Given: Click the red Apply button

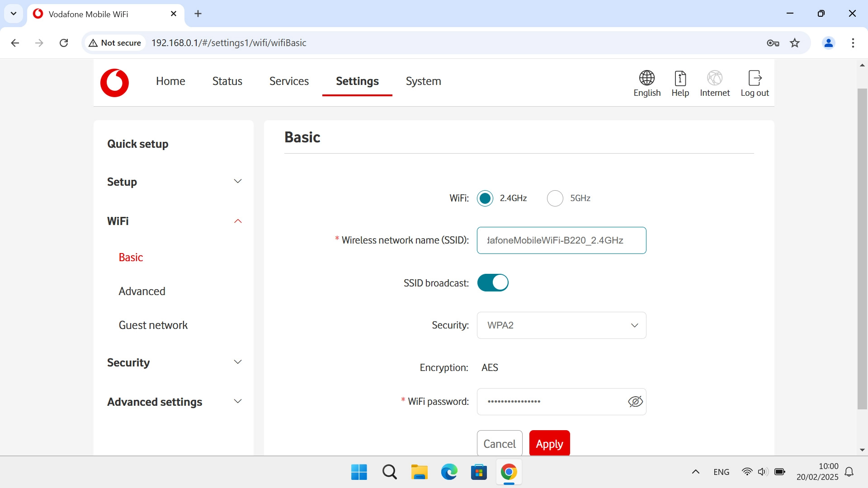Looking at the screenshot, I should (549, 444).
